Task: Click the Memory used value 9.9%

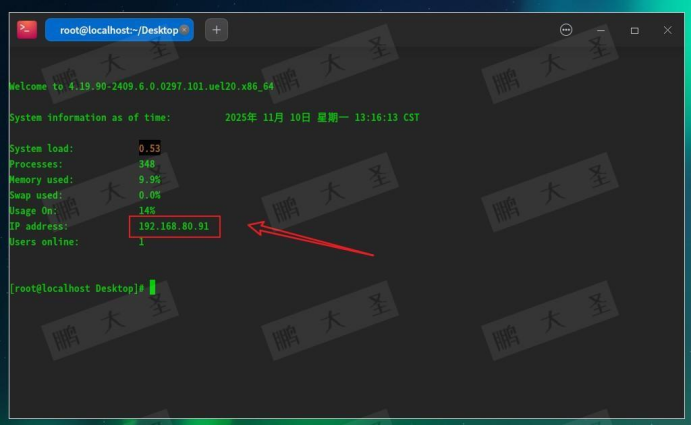Action: click(x=150, y=180)
